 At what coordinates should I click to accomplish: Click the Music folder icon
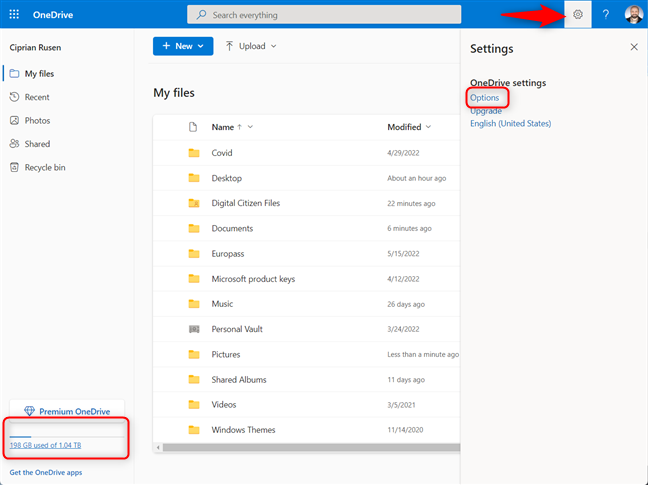pyautogui.click(x=194, y=304)
